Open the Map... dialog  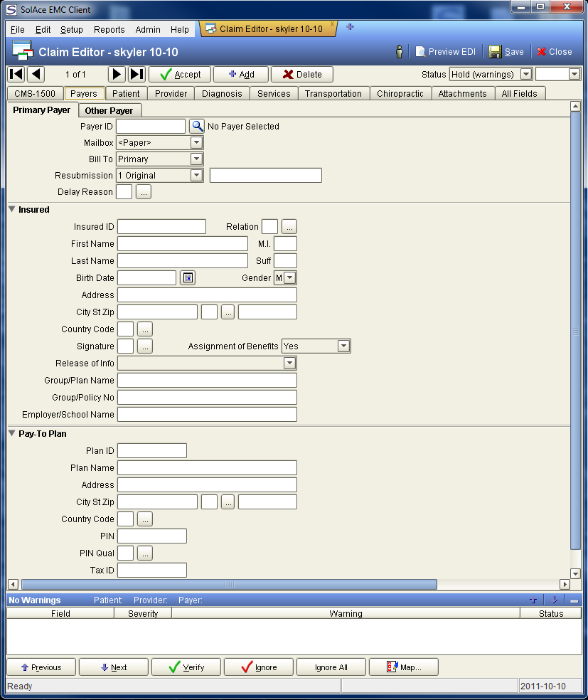point(404,667)
